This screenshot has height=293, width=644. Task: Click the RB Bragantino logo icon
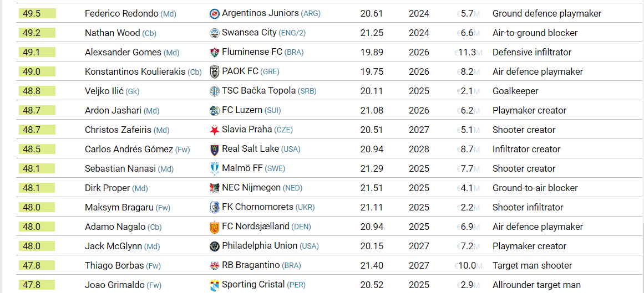pyautogui.click(x=215, y=266)
